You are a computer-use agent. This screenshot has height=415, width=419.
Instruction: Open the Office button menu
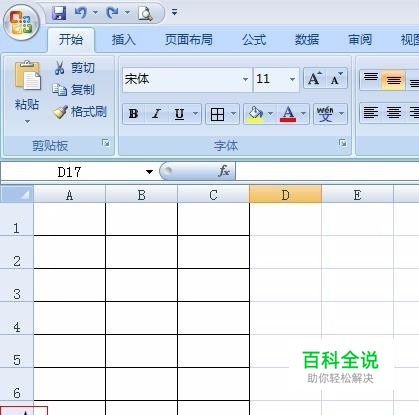[21, 23]
